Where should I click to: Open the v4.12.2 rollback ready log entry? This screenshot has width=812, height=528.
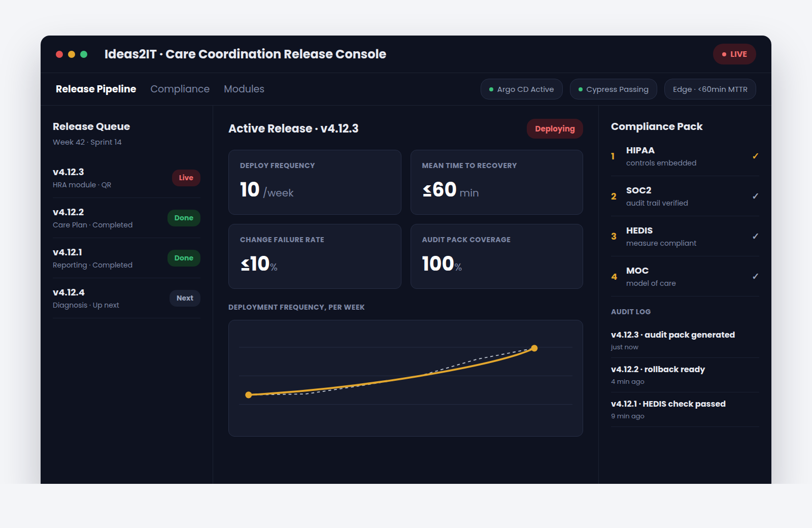tap(685, 375)
